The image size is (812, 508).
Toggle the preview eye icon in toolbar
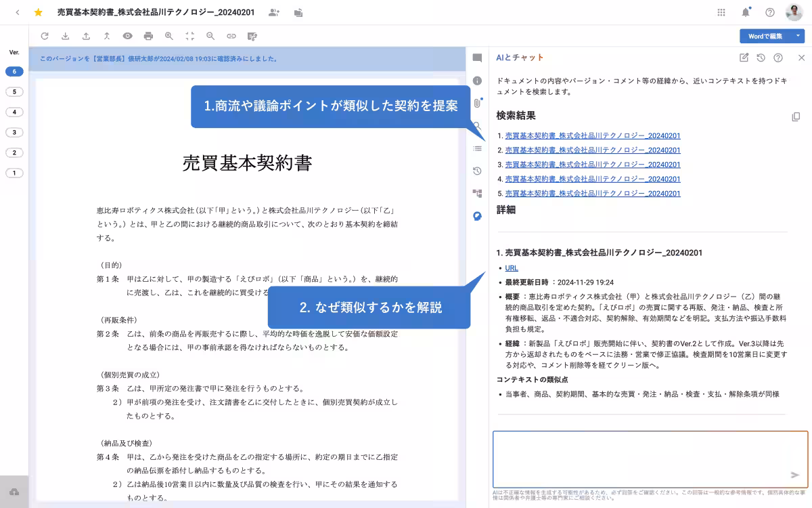[128, 36]
